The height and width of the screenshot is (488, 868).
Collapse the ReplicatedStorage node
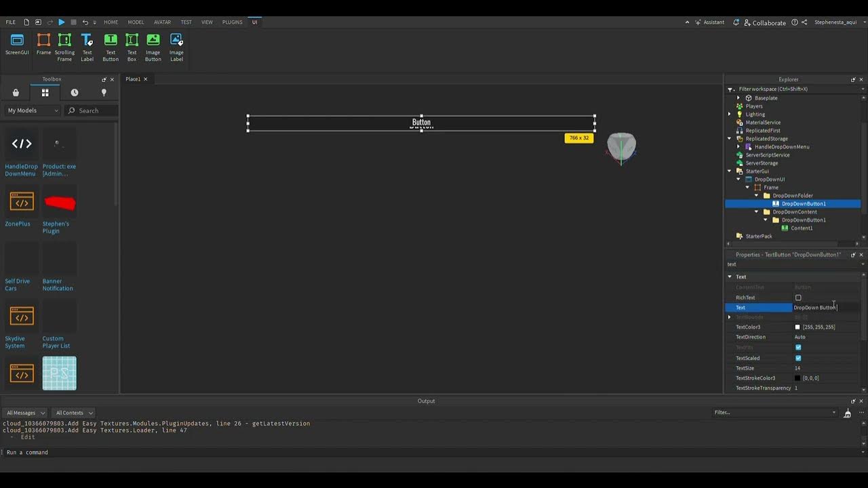point(730,139)
